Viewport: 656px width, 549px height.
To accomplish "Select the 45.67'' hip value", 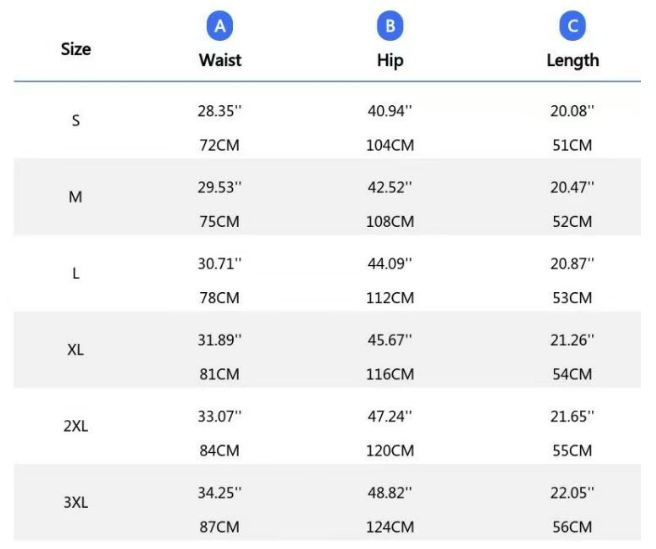I will [x=390, y=340].
